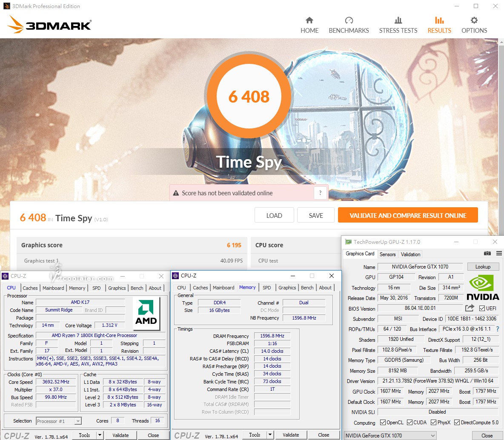504x440 pixels.
Task: Open About tab in Memory CPU-Z
Action: pyautogui.click(x=325, y=288)
